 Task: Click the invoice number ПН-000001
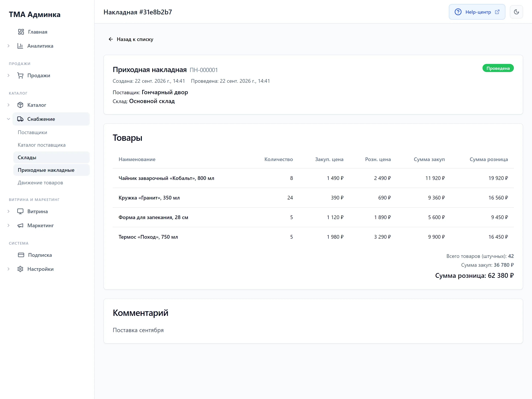point(204,70)
